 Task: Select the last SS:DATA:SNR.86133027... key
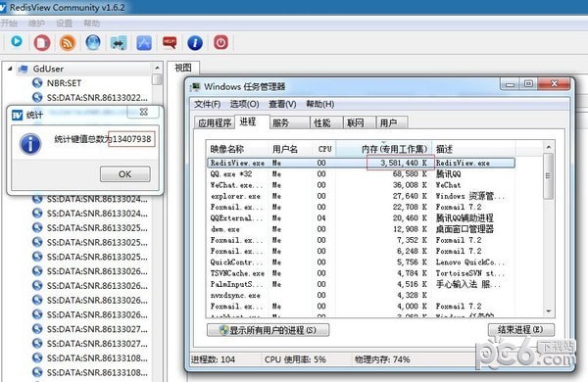point(97,344)
